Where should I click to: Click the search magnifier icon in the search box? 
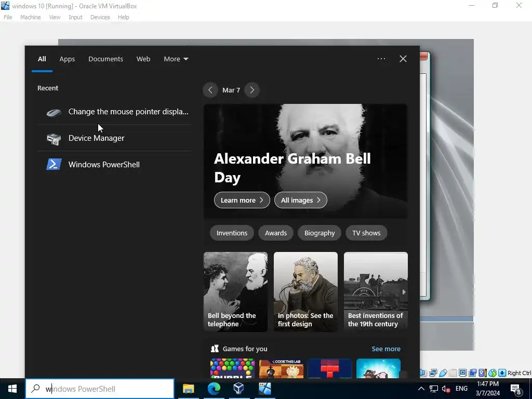coord(35,389)
